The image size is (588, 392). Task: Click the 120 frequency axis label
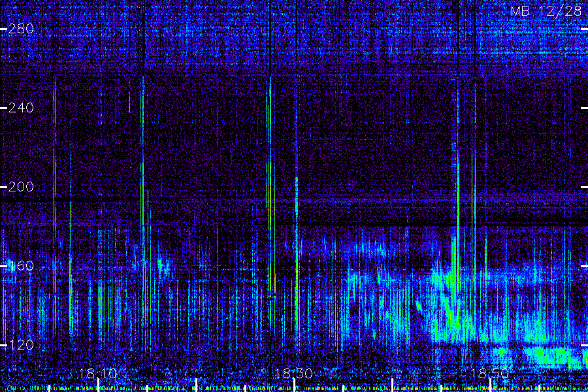click(21, 345)
